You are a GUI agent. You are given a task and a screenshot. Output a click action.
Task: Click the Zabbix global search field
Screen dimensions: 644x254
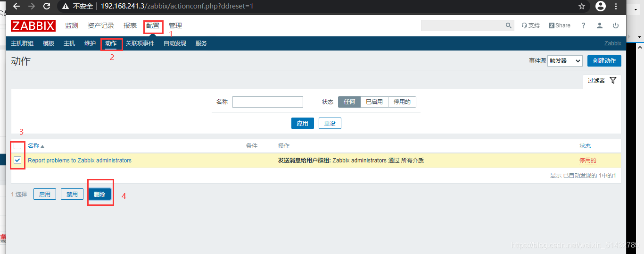pos(462,25)
